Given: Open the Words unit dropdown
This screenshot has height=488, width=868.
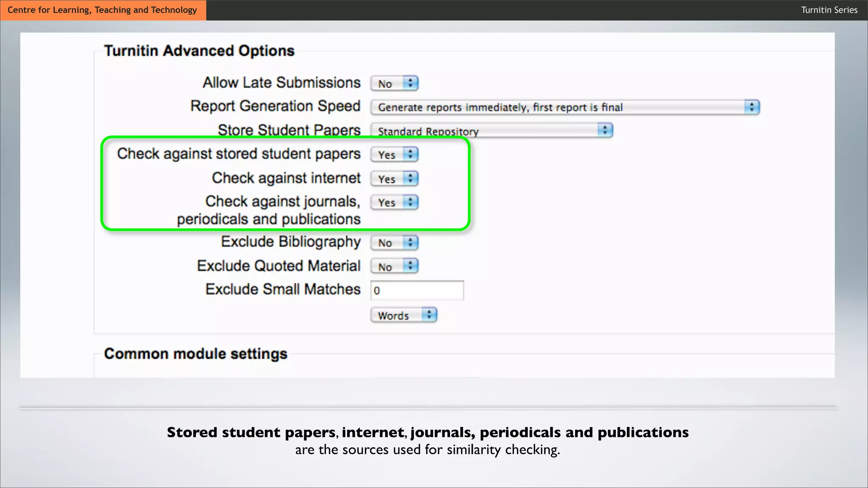Looking at the screenshot, I should (397, 316).
